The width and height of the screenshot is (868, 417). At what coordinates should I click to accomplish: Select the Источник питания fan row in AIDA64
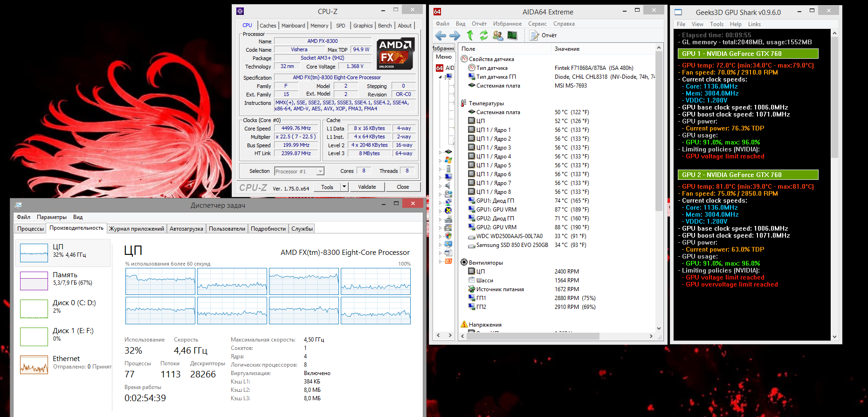pos(557,289)
